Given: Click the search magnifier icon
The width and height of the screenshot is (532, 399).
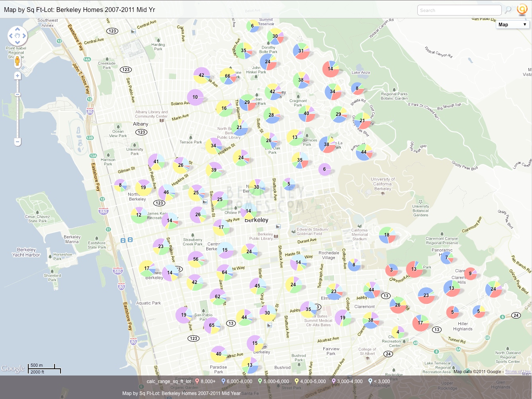Looking at the screenshot, I should click(508, 10).
